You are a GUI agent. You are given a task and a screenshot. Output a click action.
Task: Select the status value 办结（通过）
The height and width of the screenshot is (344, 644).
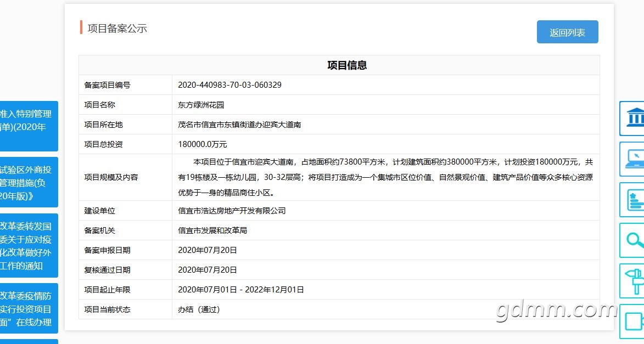[x=199, y=309]
